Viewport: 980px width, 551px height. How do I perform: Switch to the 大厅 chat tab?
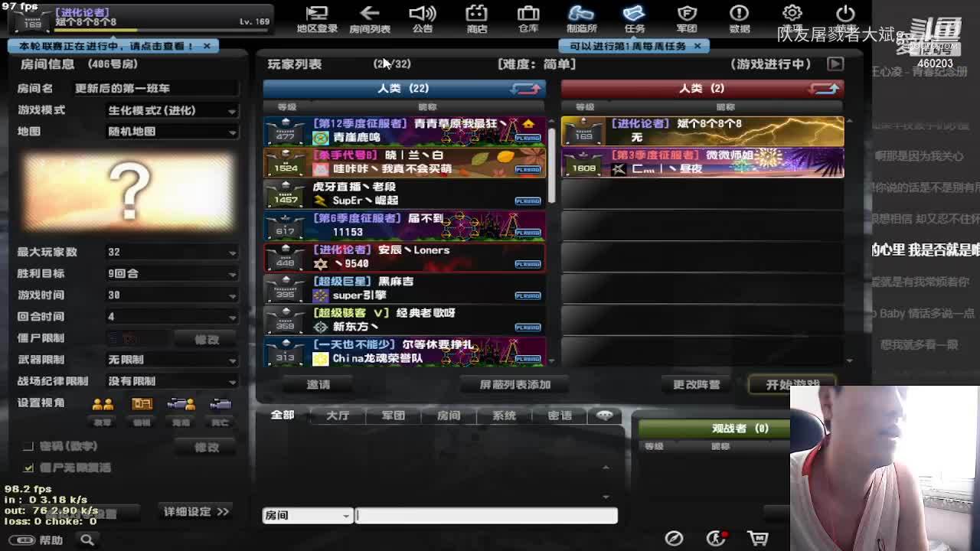click(338, 416)
